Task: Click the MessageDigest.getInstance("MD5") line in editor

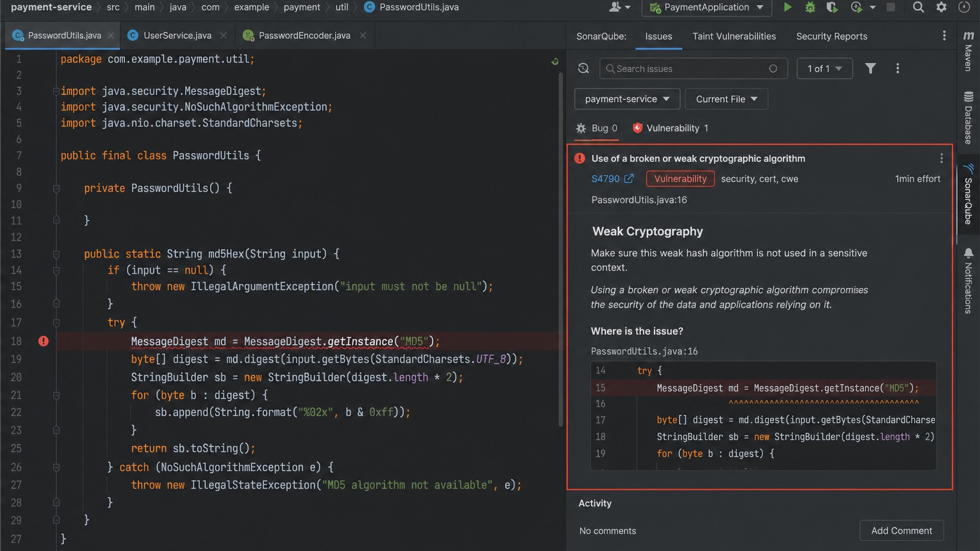Action: tap(285, 341)
